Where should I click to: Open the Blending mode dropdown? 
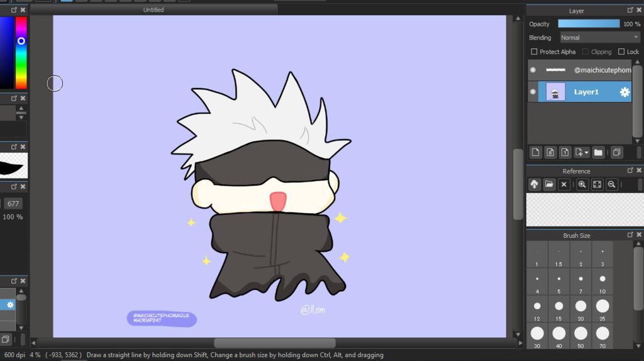point(600,37)
